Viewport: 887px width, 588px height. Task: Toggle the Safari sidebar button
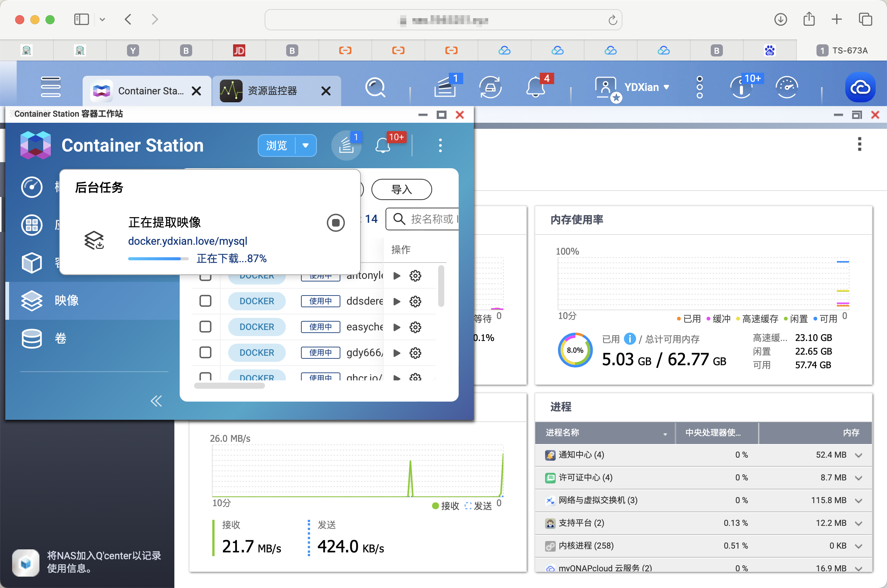click(81, 19)
